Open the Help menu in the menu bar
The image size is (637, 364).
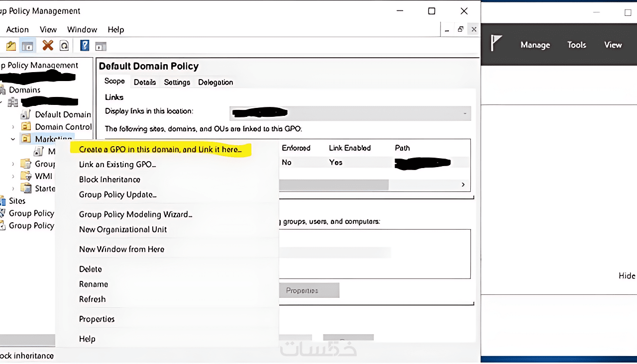click(116, 30)
